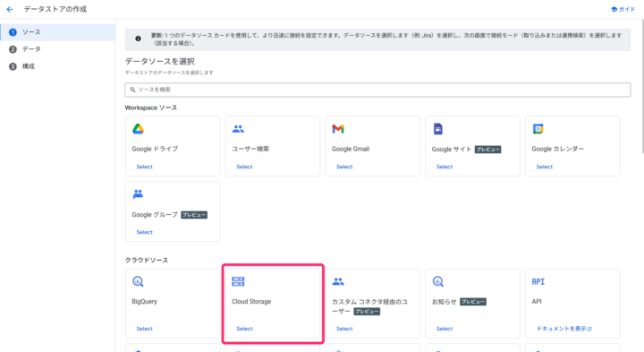Click the Cloud Storage icon
This screenshot has width=644, height=352.
[x=238, y=281]
